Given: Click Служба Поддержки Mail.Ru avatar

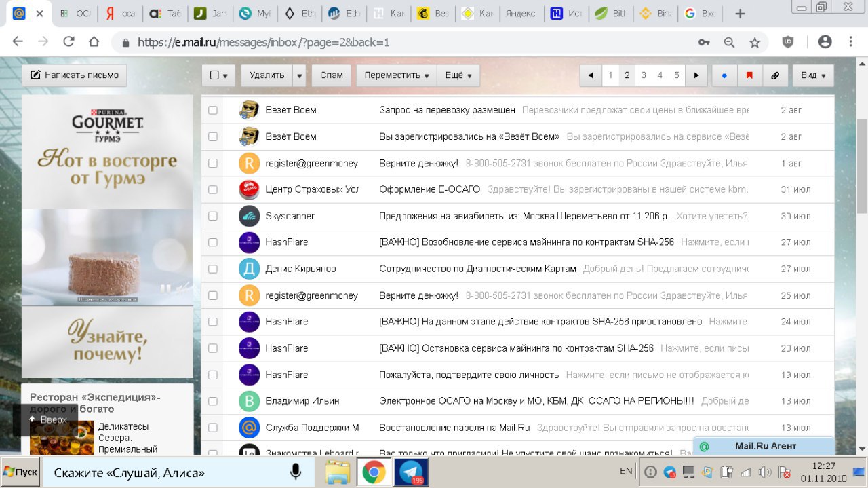Looking at the screenshot, I should [250, 428].
